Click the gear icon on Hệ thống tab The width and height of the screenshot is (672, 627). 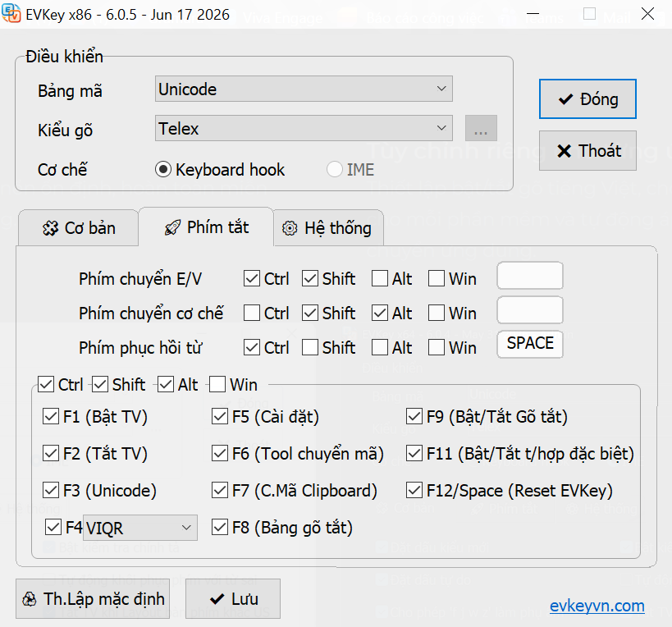pos(290,228)
